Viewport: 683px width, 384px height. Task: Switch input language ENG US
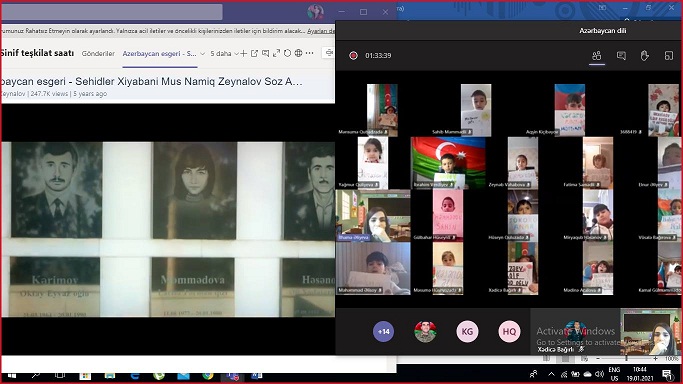(x=614, y=374)
